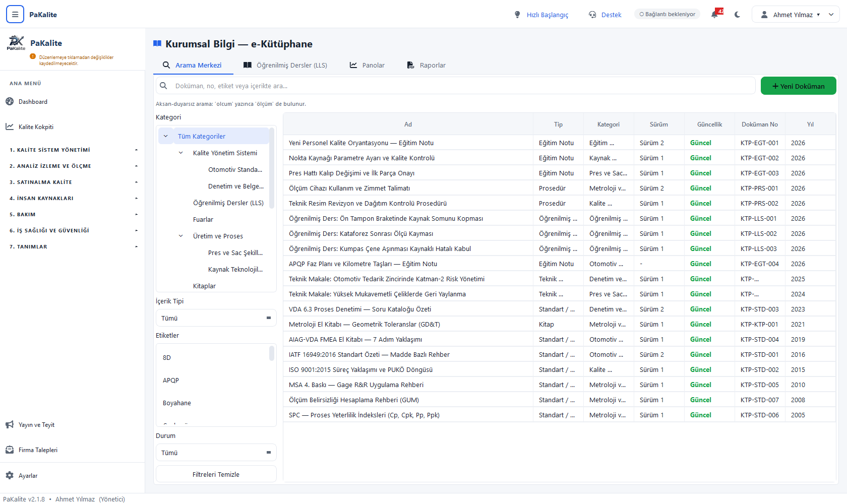
Task: Click the orange warning icon under PaKalite
Action: tap(33, 56)
